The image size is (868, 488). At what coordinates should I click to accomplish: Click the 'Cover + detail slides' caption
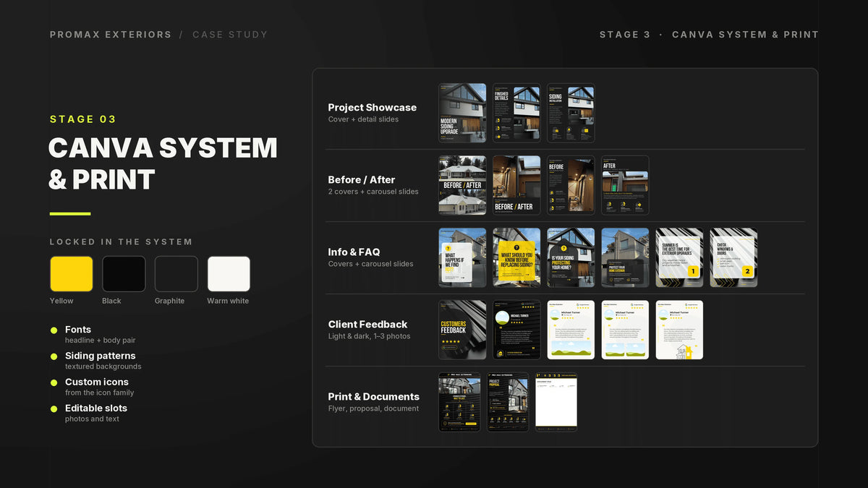pos(363,119)
